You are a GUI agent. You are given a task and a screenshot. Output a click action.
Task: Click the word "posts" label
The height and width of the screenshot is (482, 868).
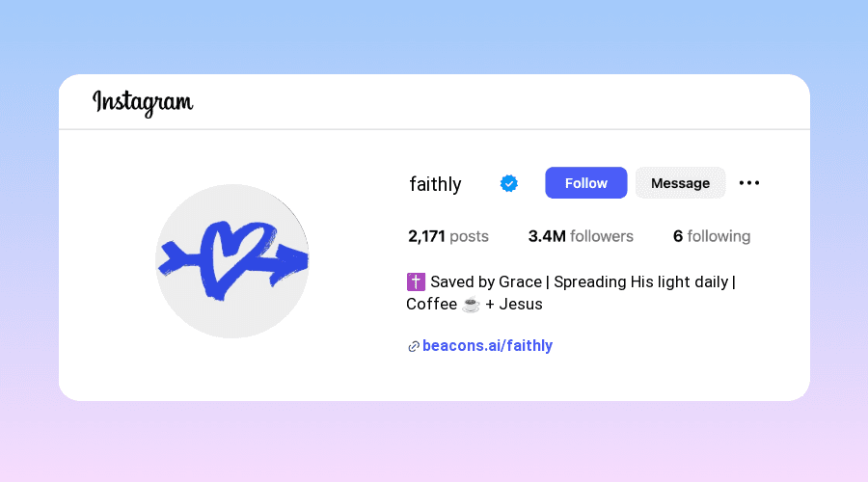click(469, 236)
